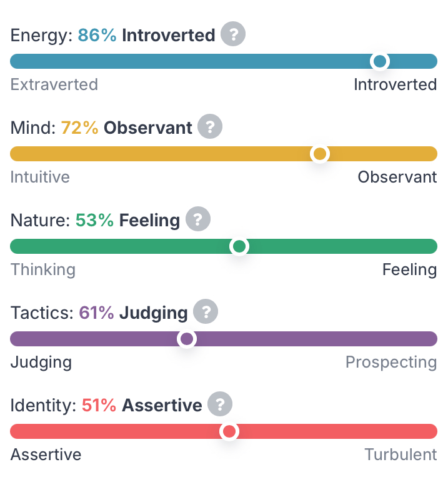Click the Introverted label at bar's right end
This screenshot has width=448, height=487.
coord(395,84)
